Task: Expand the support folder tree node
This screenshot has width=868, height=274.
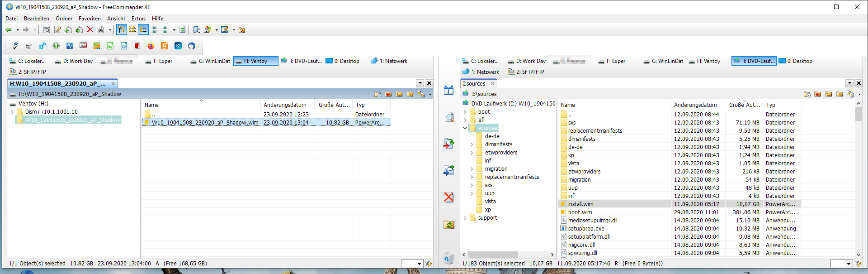Action: coord(465,218)
